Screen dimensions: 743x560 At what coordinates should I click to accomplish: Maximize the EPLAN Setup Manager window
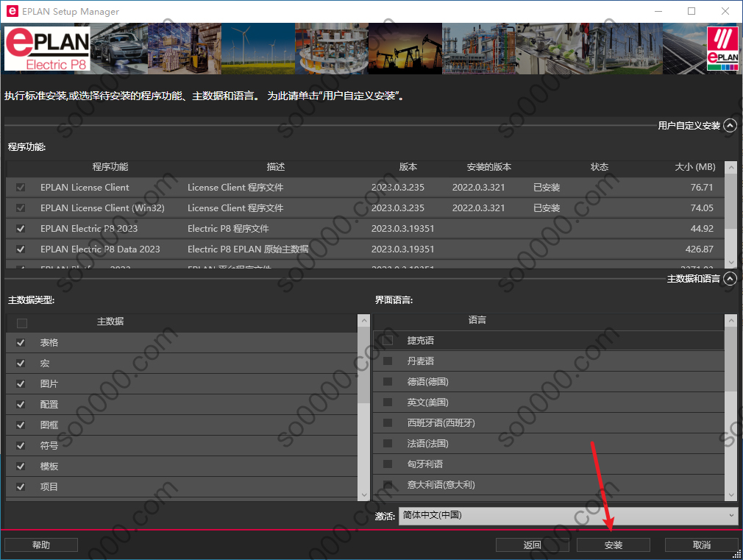[692, 11]
